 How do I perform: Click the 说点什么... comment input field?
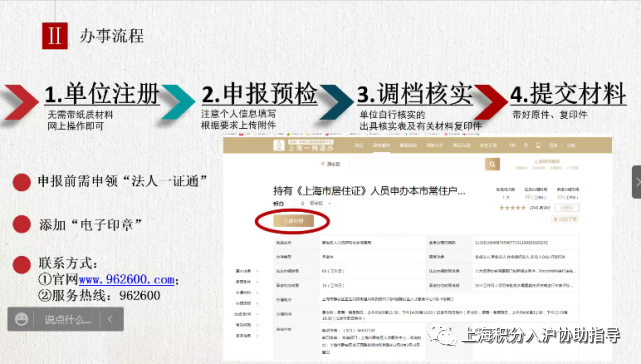pyautogui.click(x=68, y=319)
